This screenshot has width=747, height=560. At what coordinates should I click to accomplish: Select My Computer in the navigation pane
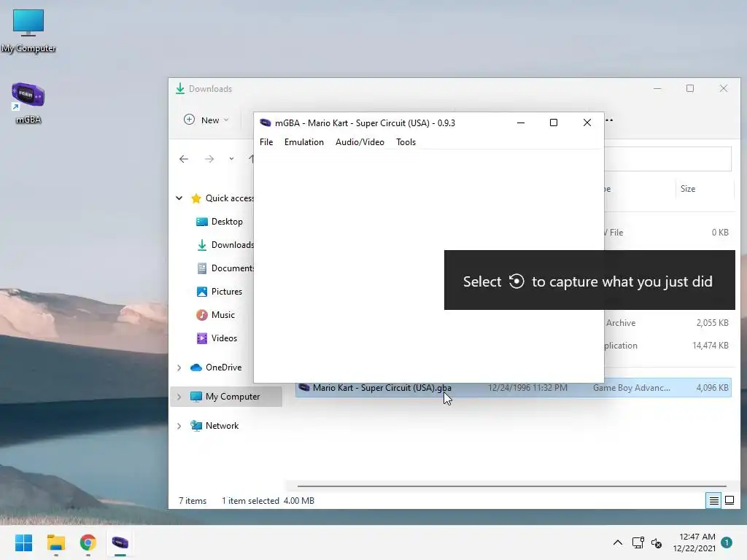233,397
